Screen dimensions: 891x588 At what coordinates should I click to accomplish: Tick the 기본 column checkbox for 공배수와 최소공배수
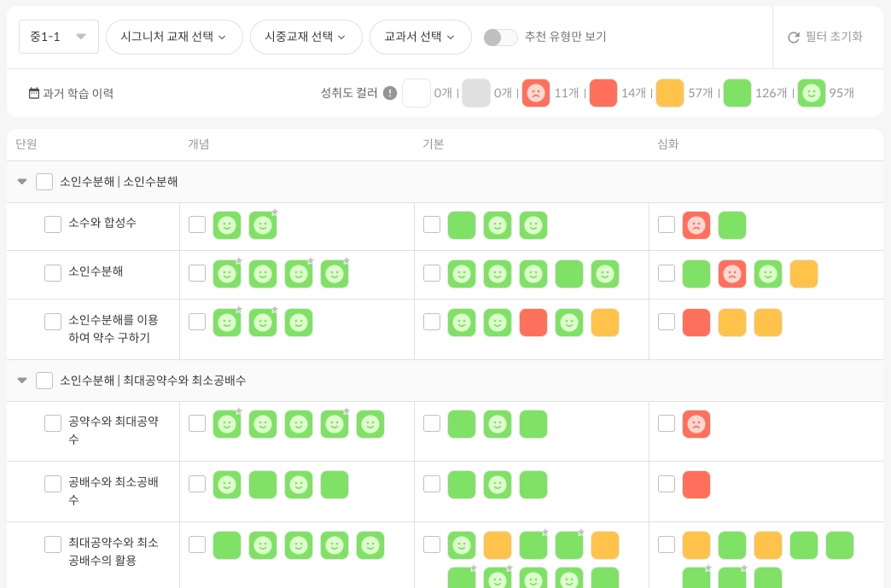coord(432,484)
